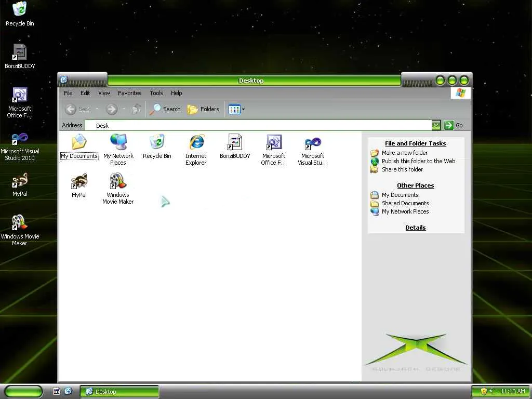Select Internet Explorer icon in window
This screenshot has width=532, height=399.
click(196, 150)
